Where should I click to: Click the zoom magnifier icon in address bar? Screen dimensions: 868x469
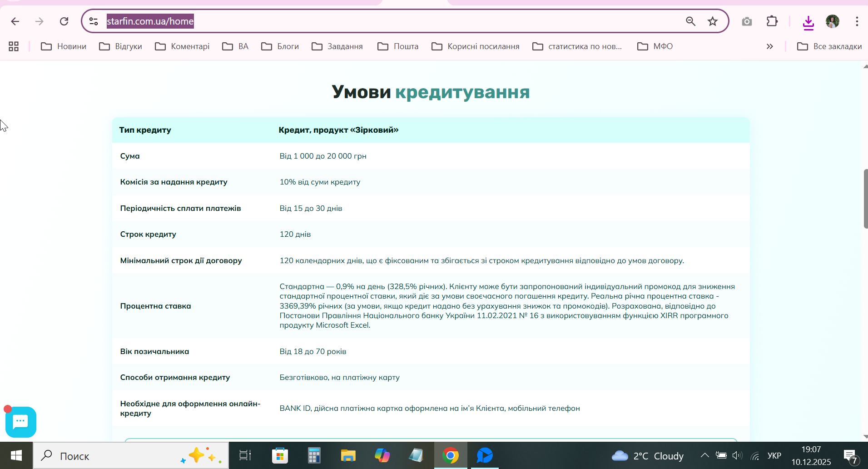point(690,21)
